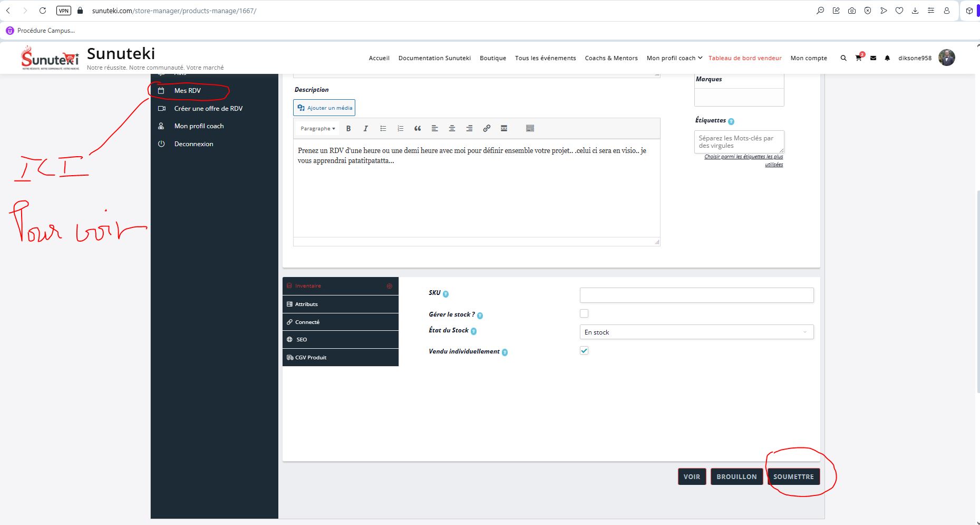The image size is (980, 525).
Task: Expand the Mon profil coach menu
Action: 674,58
